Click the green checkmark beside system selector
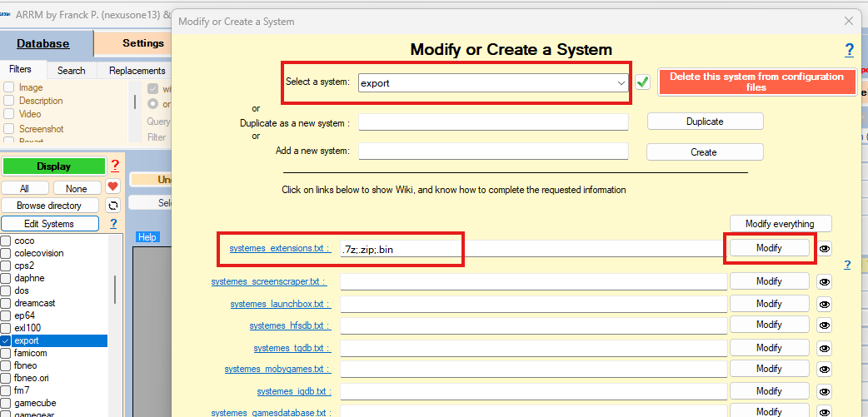The height and width of the screenshot is (417, 868). point(642,82)
